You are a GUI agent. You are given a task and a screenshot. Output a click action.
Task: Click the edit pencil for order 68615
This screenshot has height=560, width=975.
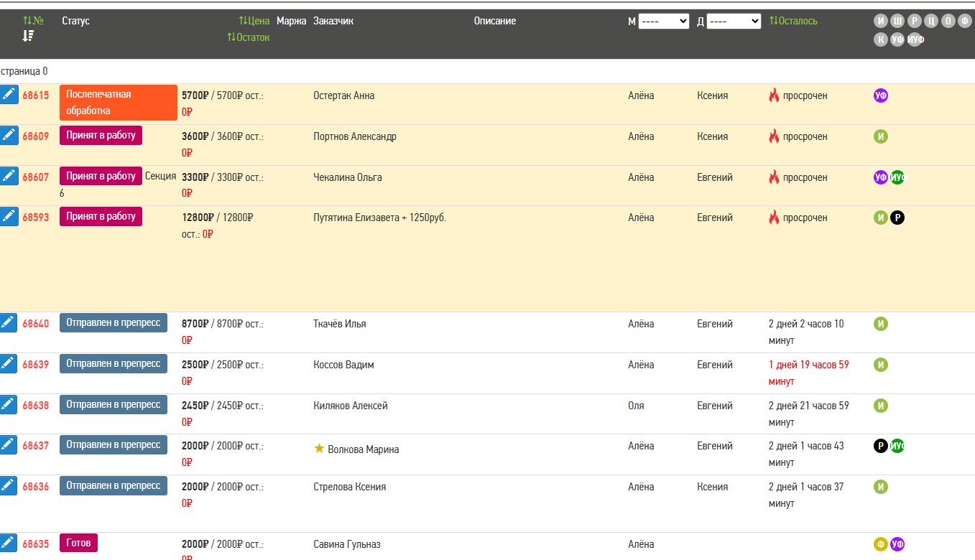click(9, 94)
